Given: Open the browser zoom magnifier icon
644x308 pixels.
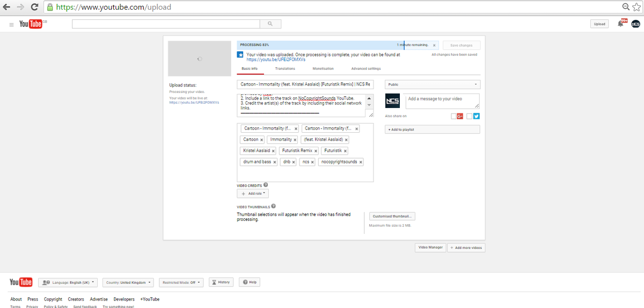Looking at the screenshot, I should [626, 7].
